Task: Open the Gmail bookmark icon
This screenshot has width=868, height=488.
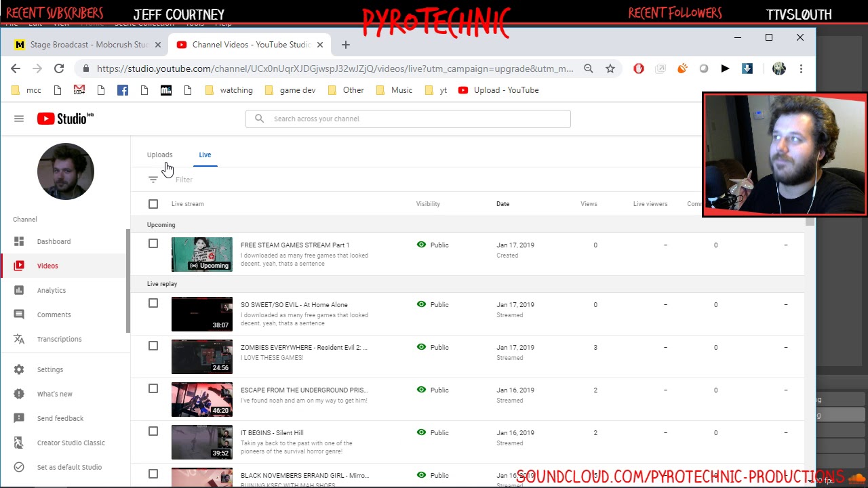Action: (79, 90)
